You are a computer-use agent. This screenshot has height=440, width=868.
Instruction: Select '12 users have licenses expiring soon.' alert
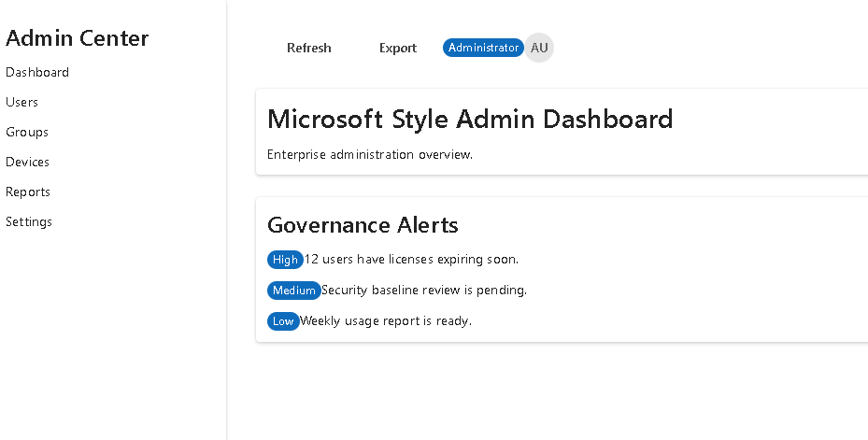pyautogui.click(x=411, y=259)
